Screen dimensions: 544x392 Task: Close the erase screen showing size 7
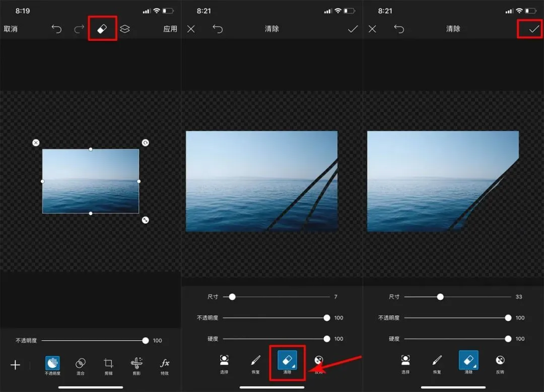pyautogui.click(x=191, y=29)
